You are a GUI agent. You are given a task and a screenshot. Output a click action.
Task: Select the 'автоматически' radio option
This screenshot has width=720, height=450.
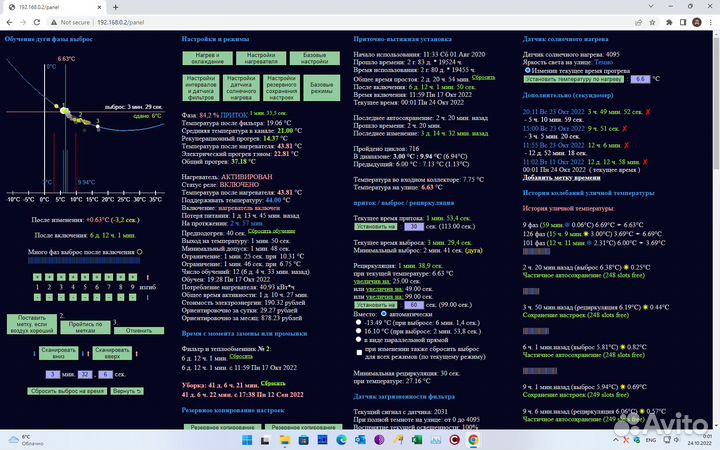386,313
